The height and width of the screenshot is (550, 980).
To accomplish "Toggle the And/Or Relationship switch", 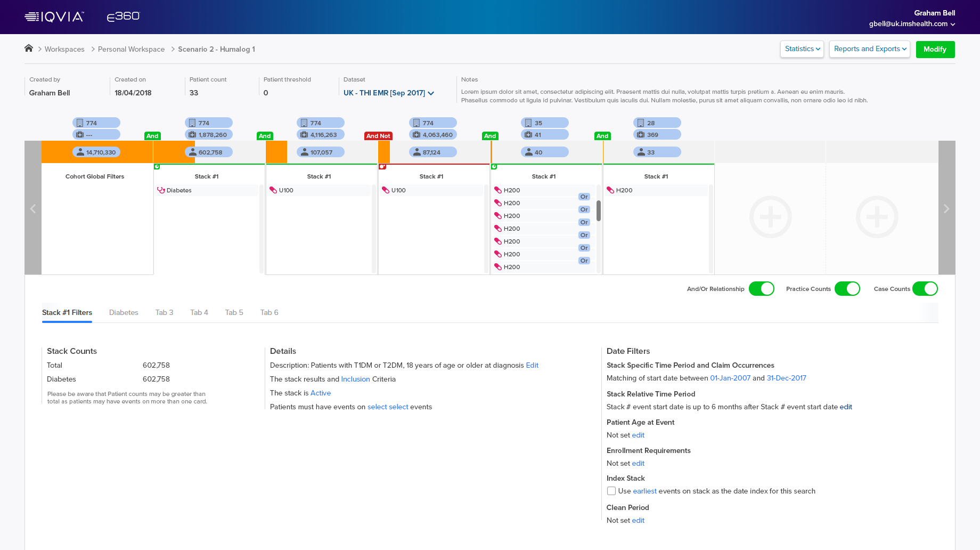I will [761, 289].
